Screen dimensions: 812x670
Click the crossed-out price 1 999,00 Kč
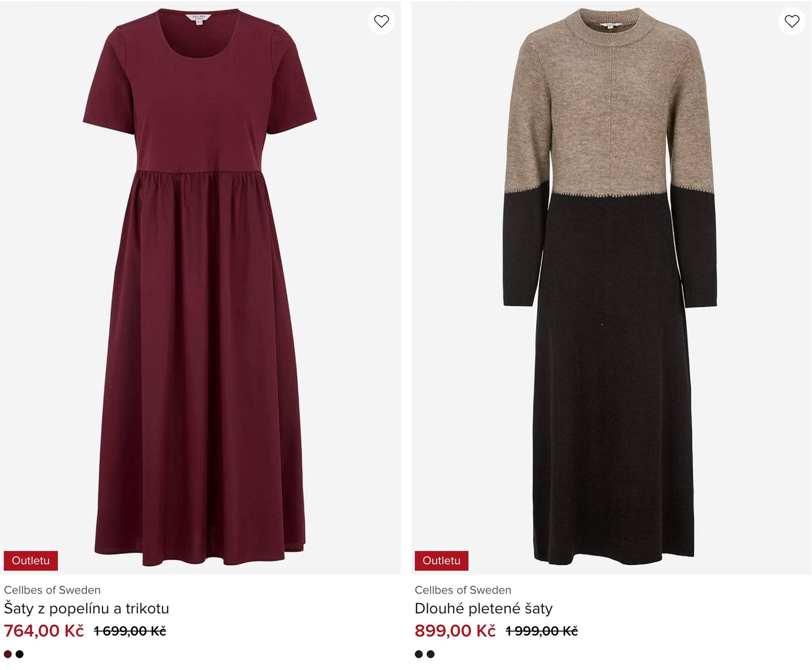point(541,631)
